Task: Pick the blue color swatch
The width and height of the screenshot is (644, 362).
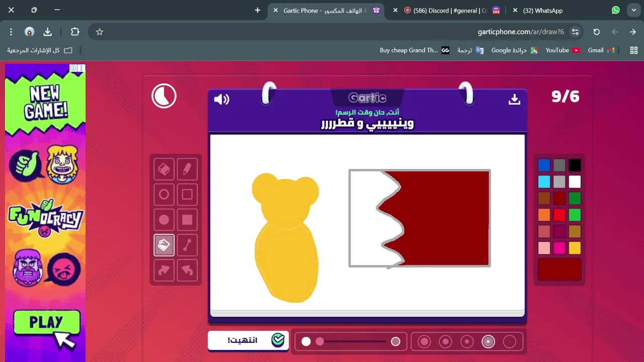Action: point(544,165)
